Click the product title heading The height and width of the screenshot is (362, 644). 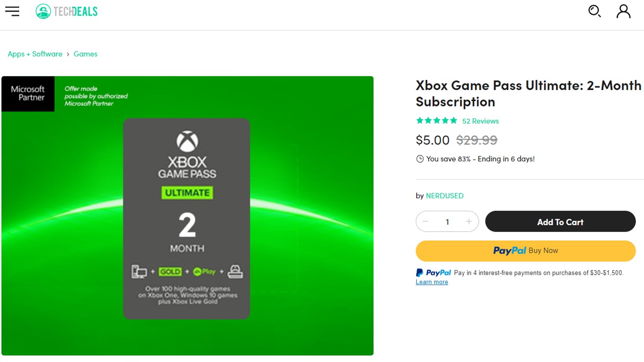(528, 93)
